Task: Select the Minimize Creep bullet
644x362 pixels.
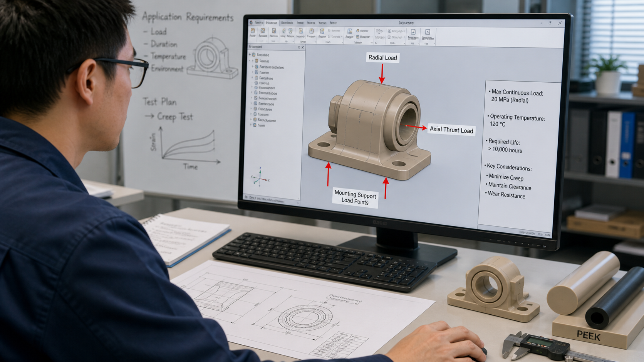Action: click(x=505, y=177)
